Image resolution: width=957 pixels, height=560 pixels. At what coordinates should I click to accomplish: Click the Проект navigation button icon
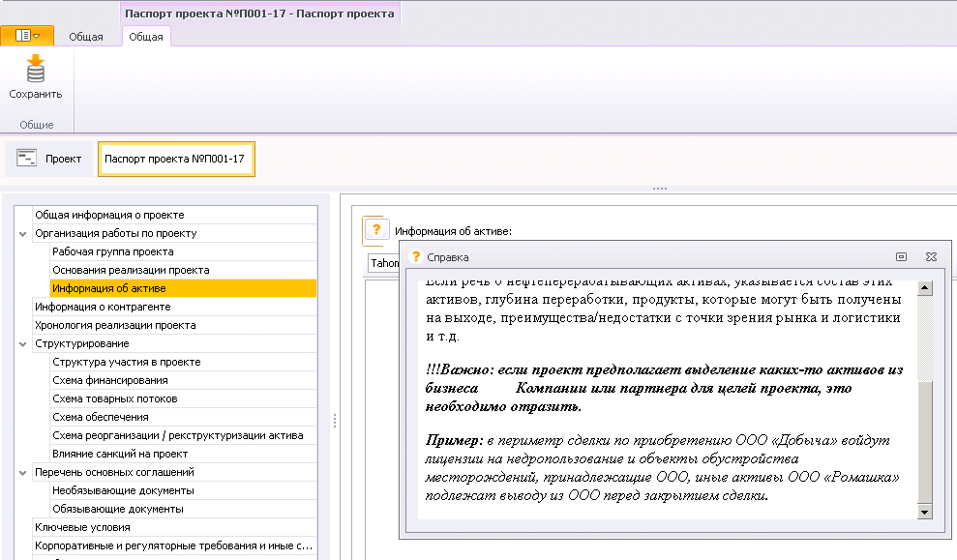click(27, 159)
